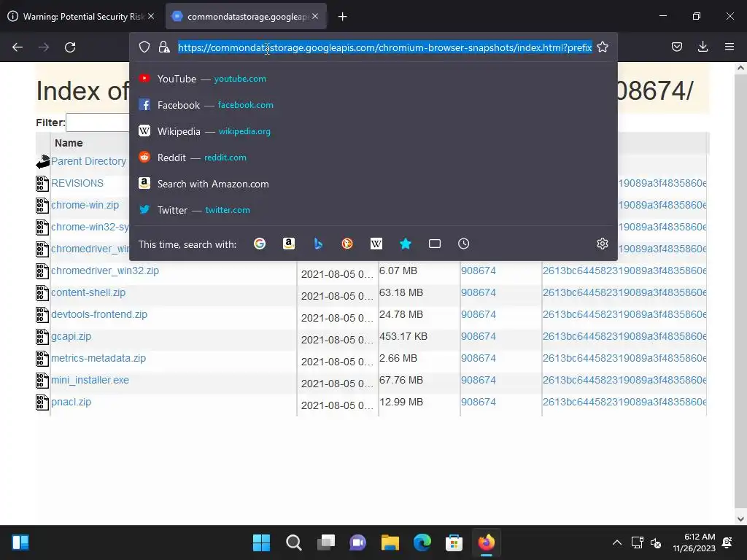Open commit hash link in gcapi.zip row
747x560 pixels.
624,336
